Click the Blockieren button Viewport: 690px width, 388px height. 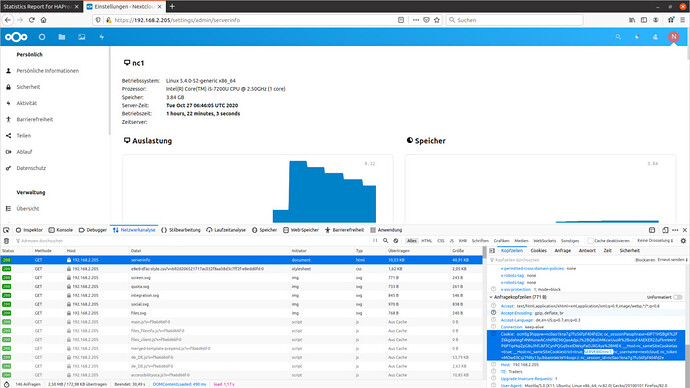tap(645, 260)
